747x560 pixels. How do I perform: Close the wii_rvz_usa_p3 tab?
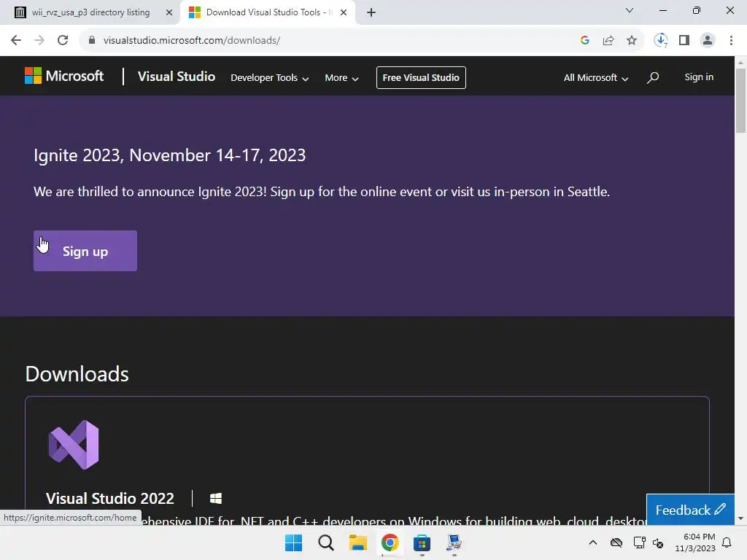pos(169,13)
